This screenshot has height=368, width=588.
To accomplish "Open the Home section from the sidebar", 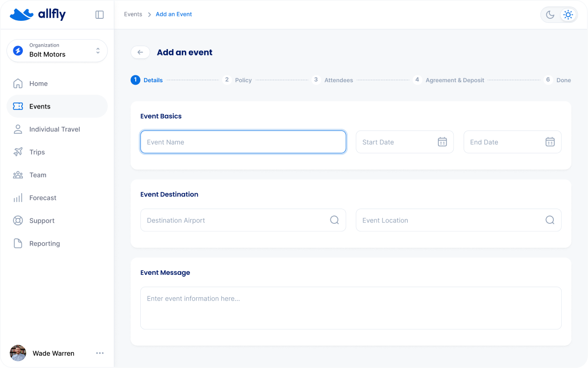I will tap(18, 83).
